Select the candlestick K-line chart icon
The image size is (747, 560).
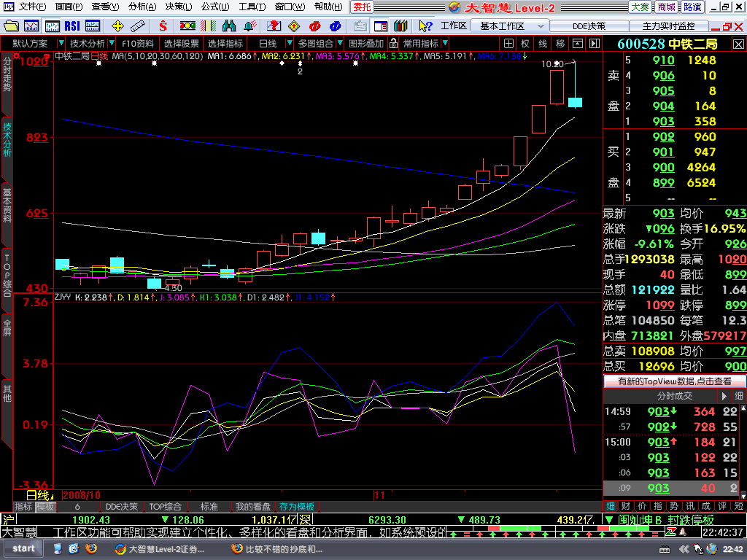[x=52, y=26]
